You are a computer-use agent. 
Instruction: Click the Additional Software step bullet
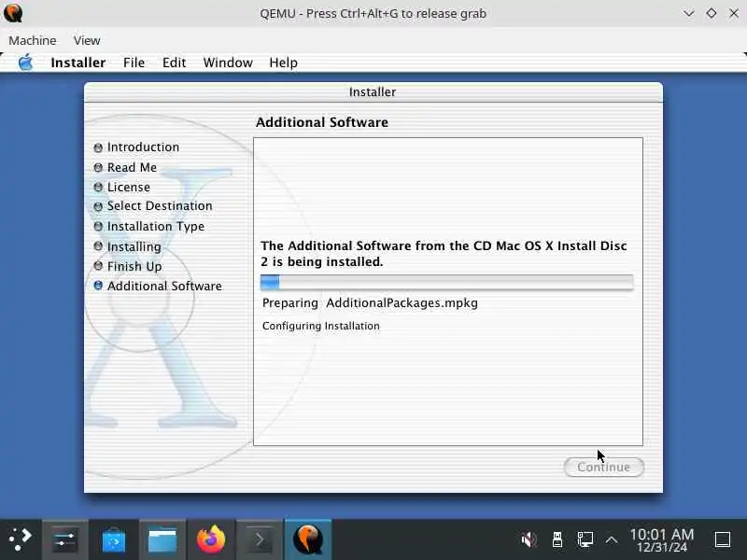[x=98, y=286]
